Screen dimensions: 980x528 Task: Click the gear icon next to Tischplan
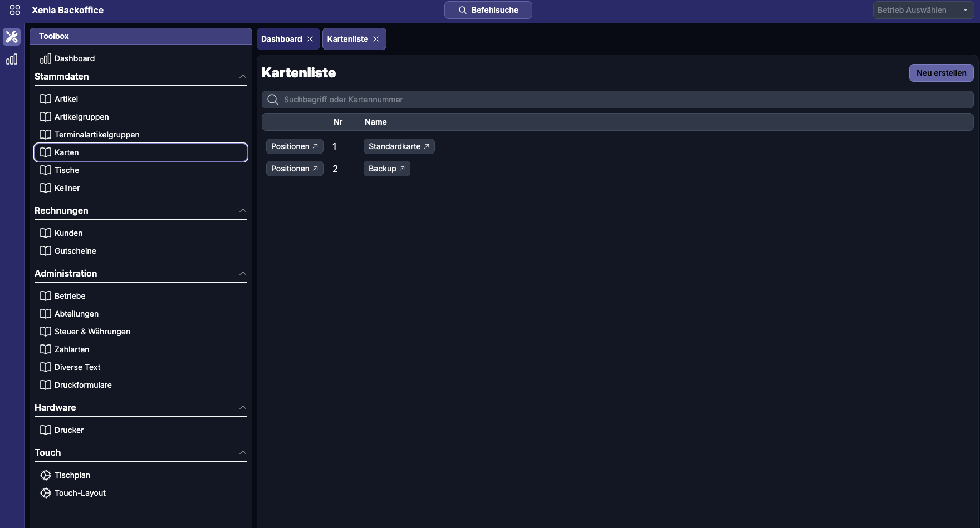click(x=46, y=475)
